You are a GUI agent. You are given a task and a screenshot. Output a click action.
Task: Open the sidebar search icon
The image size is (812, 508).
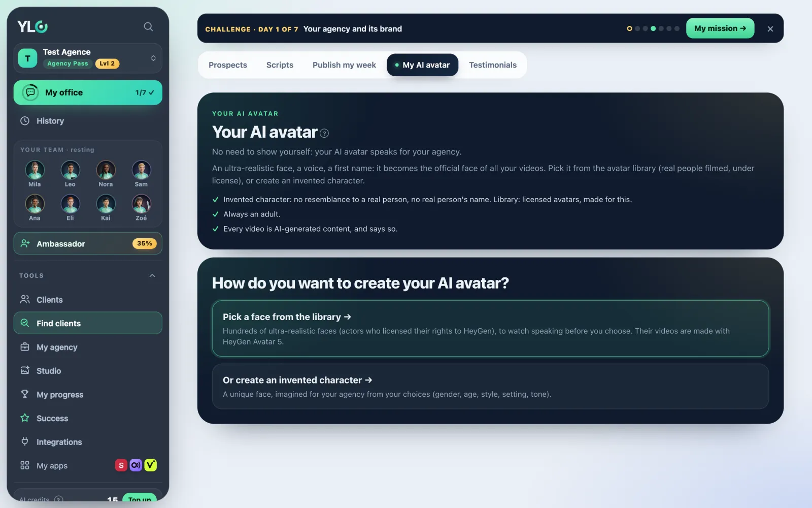[x=148, y=26]
